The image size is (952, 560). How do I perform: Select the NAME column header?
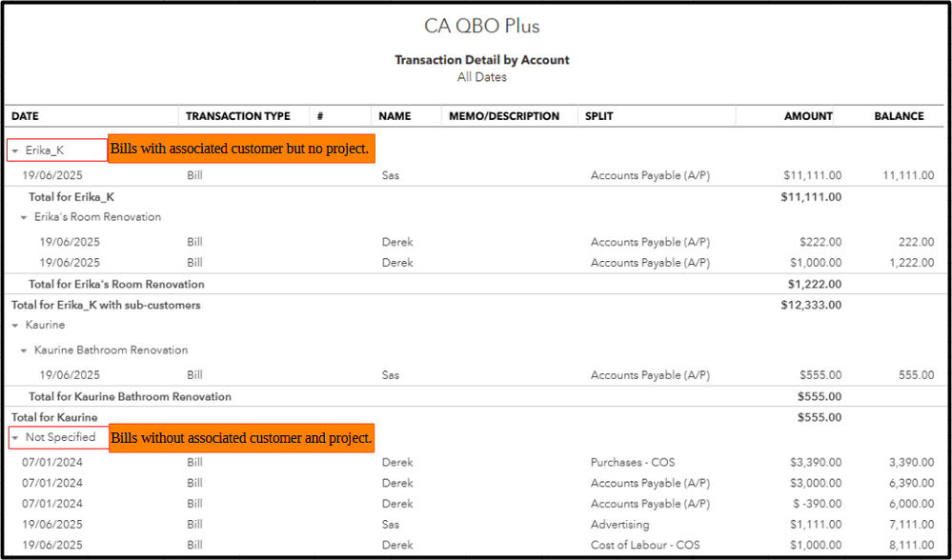[x=395, y=116]
